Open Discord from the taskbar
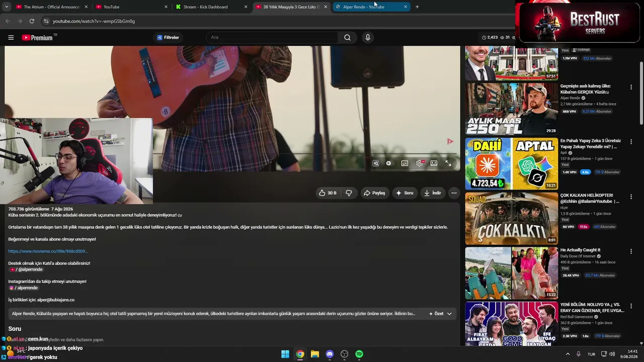Image resolution: width=644 pixels, height=362 pixels. pos(330,354)
